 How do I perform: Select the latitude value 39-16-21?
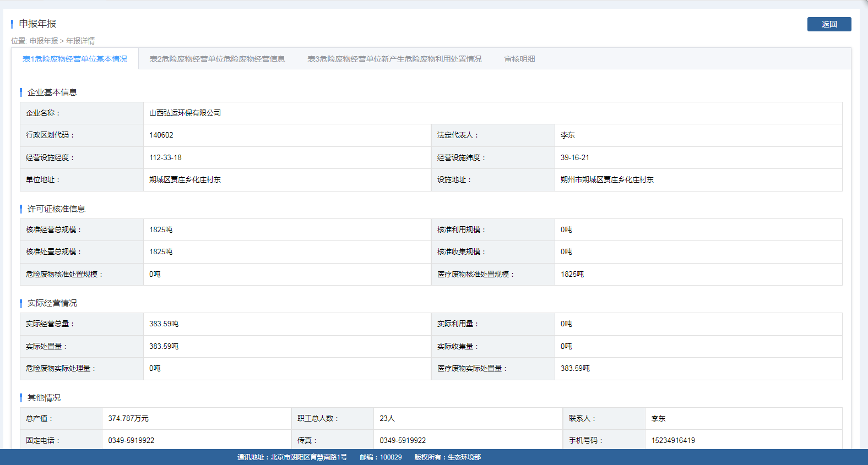click(x=574, y=157)
